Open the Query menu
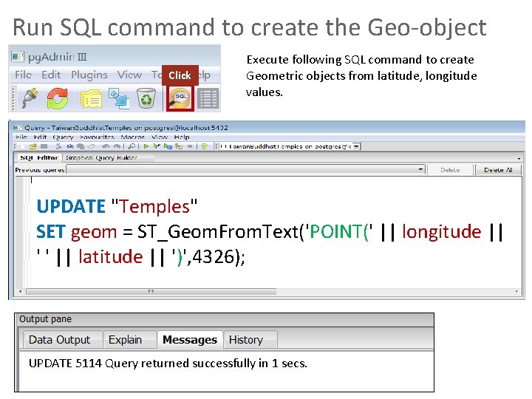 pyautogui.click(x=63, y=137)
